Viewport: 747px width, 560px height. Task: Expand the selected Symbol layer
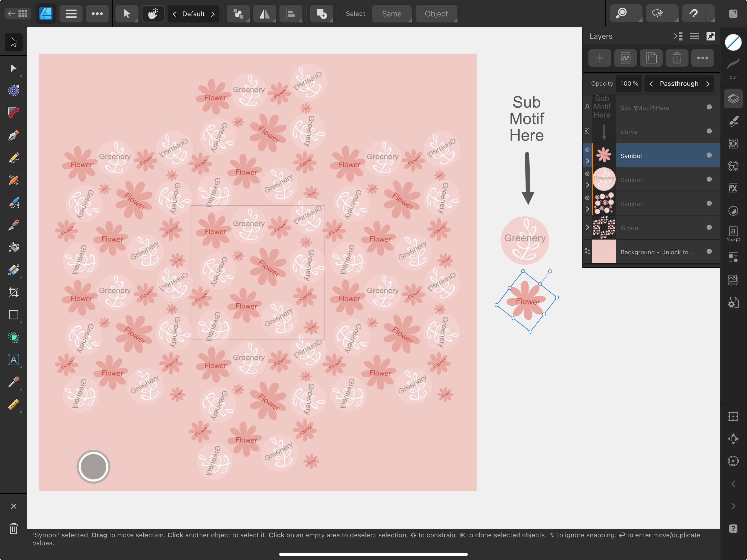tap(587, 161)
